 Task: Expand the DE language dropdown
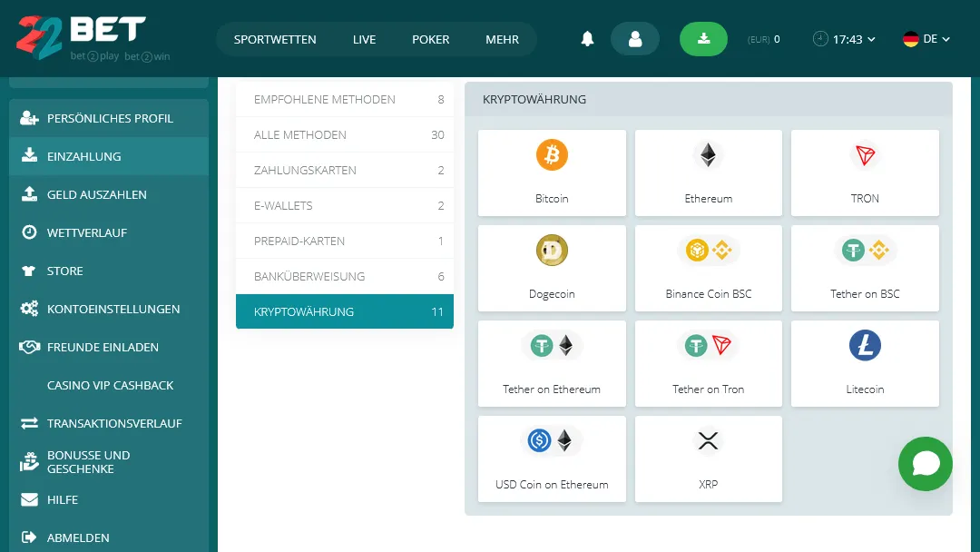(x=926, y=39)
